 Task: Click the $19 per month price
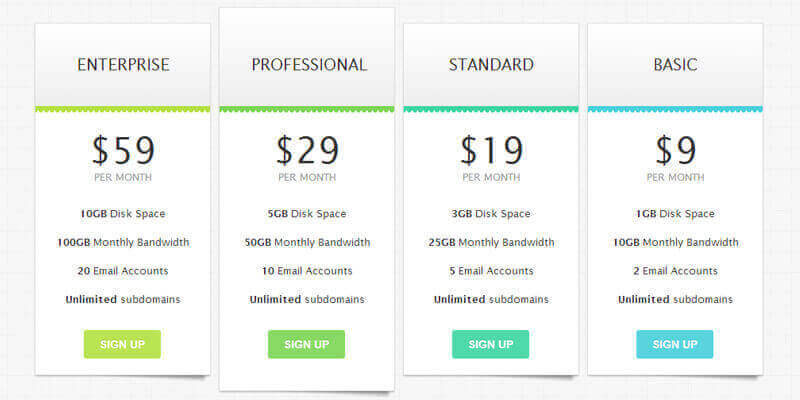click(x=491, y=150)
